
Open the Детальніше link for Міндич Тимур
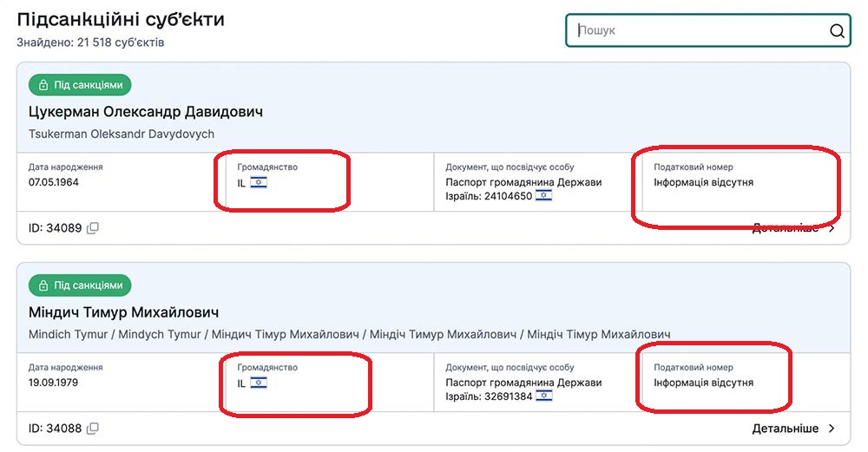(x=785, y=429)
